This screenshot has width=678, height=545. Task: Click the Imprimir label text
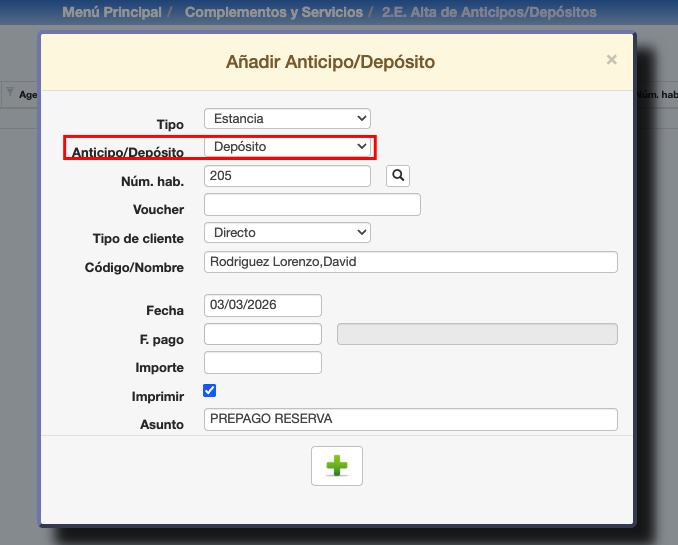pos(158,396)
